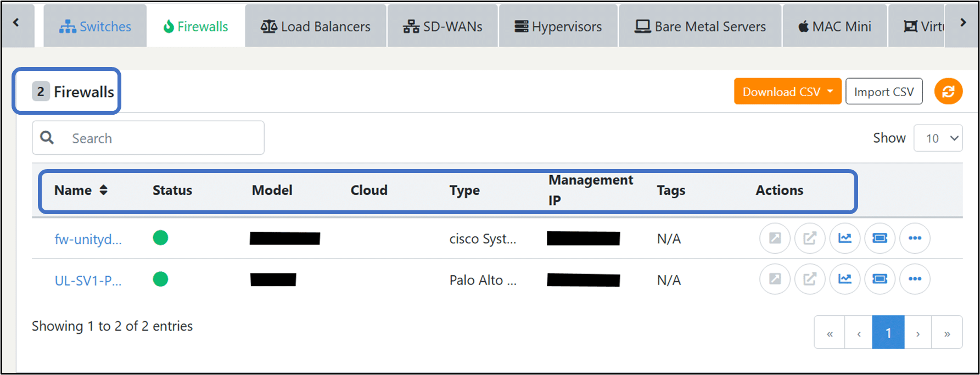Select the MAC Mini tab
This screenshot has width=980, height=375.
point(835,26)
